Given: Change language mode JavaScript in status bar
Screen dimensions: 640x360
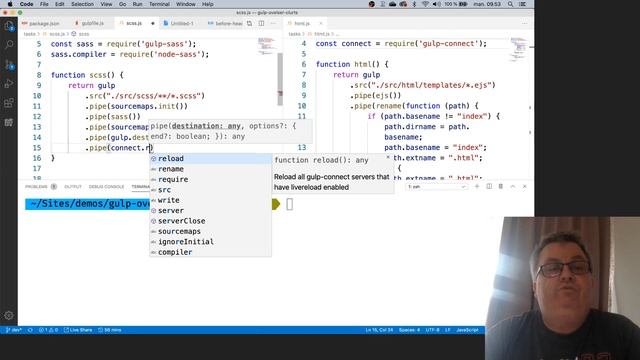Looking at the screenshot, I should tap(467, 330).
